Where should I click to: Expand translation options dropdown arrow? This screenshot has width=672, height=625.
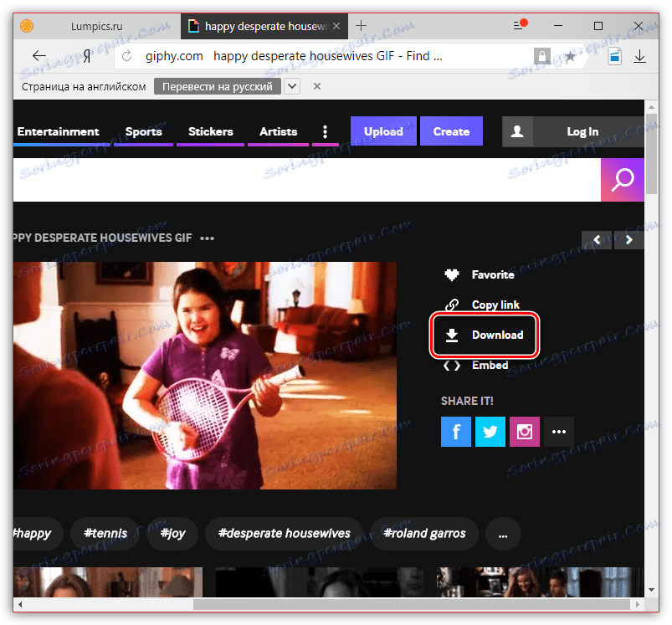[x=292, y=86]
